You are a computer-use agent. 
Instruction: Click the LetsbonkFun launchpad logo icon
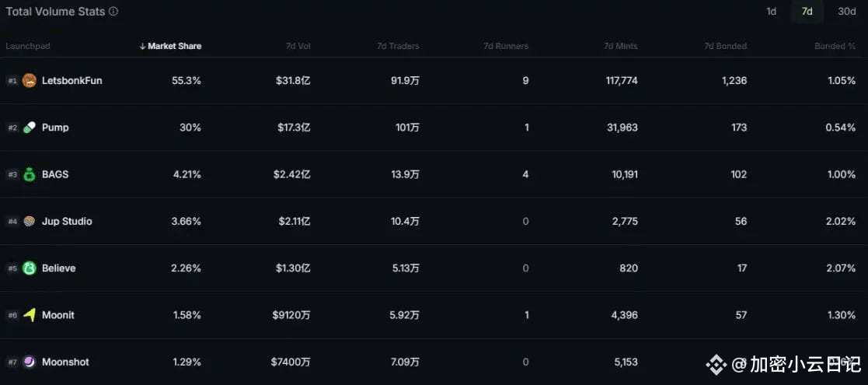click(30, 81)
